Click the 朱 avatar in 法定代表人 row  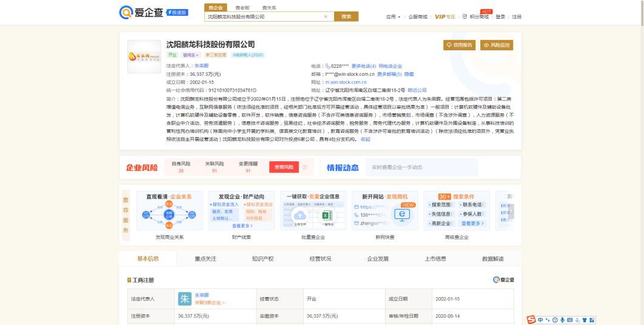point(185,299)
